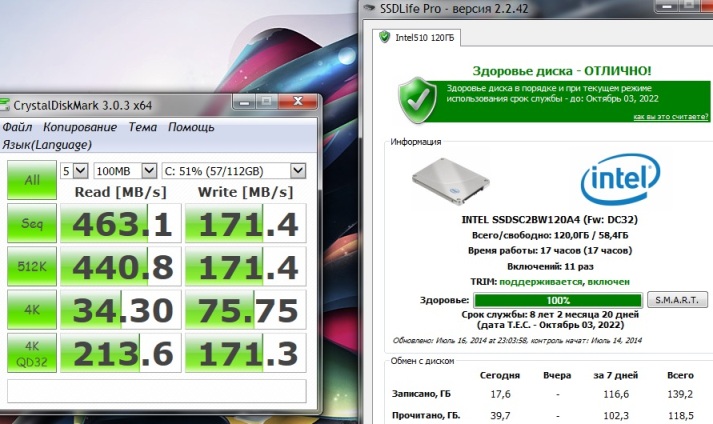The image size is (713, 424).
Task: Click the 4K write value 75.75
Action: click(246, 310)
